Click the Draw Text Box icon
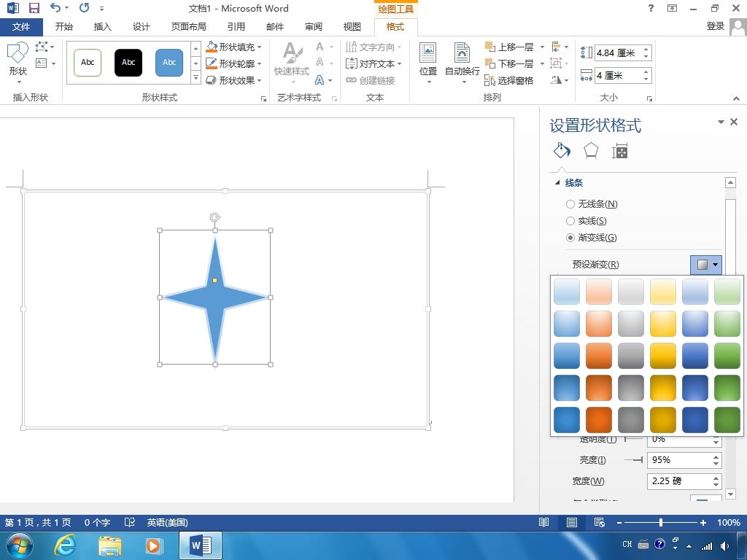This screenshot has width=747, height=560. pos(42,63)
